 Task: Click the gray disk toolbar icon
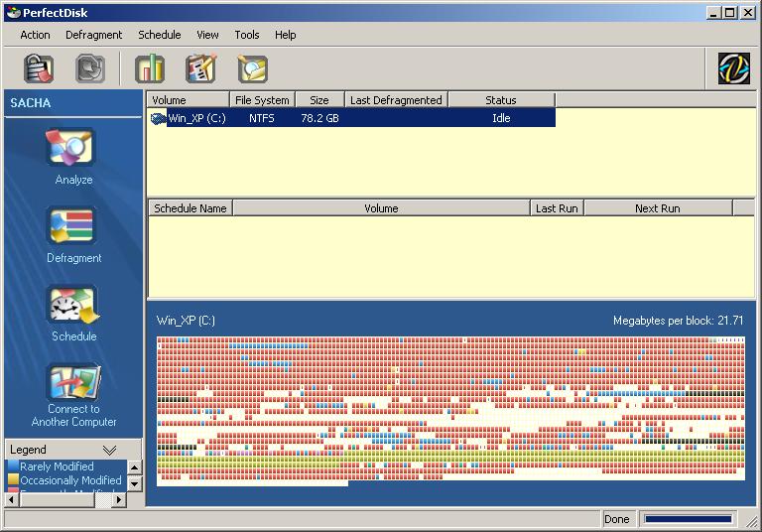point(90,68)
